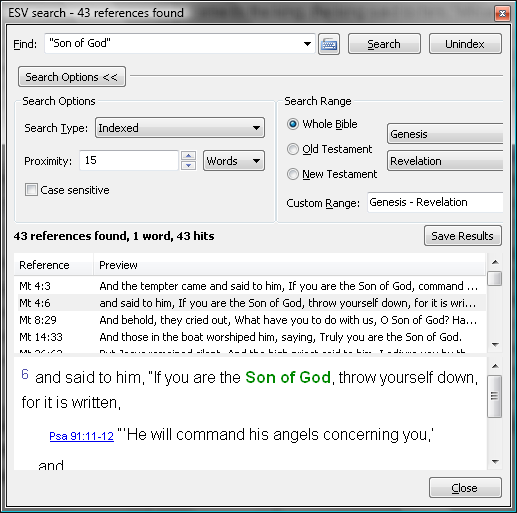Click the Save Results button
The image size is (517, 513).
point(463,236)
